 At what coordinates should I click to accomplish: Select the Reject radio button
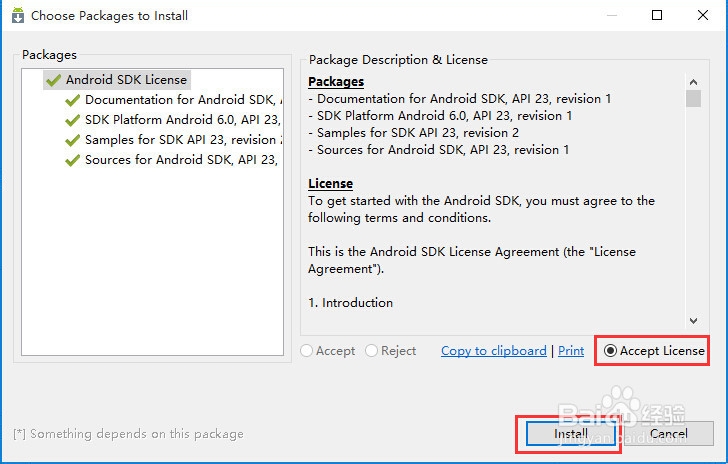click(372, 351)
